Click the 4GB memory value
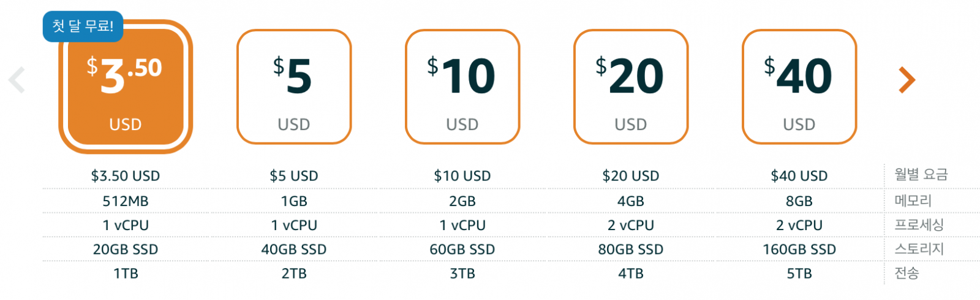 [631, 201]
